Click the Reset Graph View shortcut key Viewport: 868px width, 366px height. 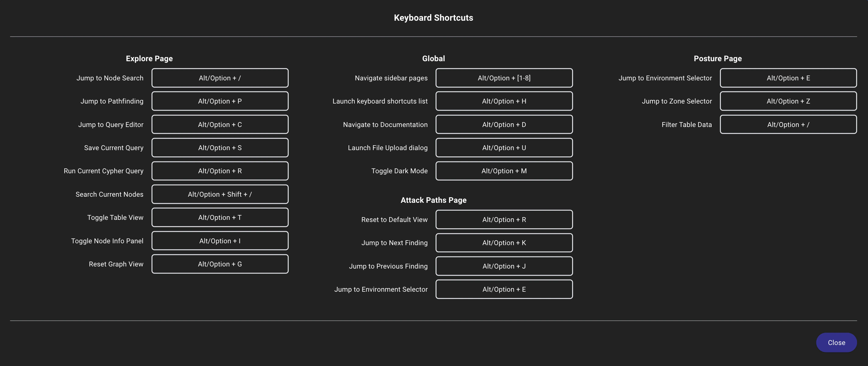click(220, 264)
